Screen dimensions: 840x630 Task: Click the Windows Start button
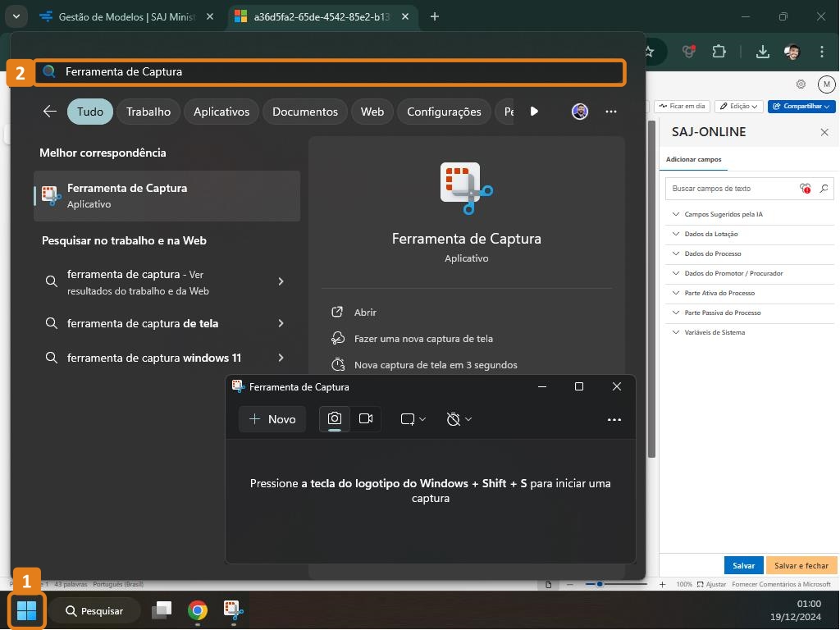(27, 610)
